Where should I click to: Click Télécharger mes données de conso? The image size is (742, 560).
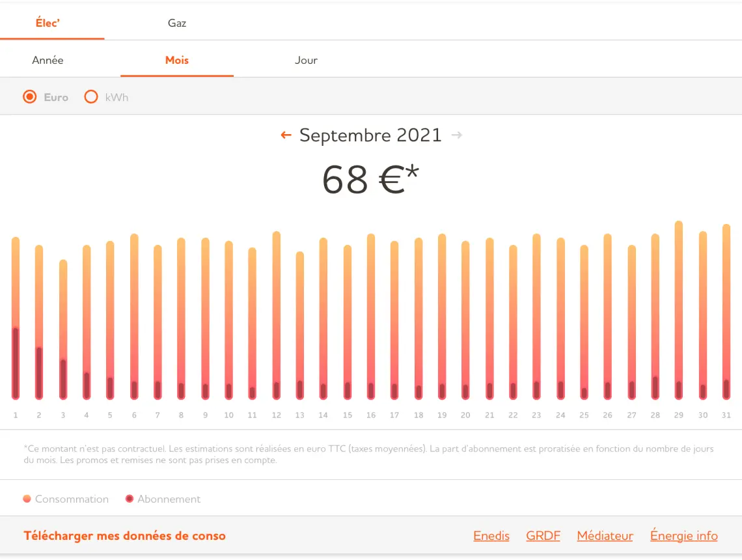tap(124, 536)
